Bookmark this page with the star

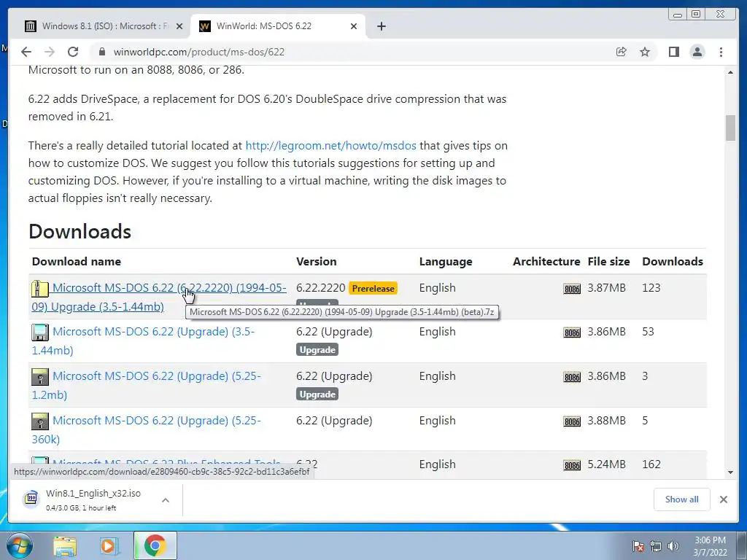[x=645, y=52]
